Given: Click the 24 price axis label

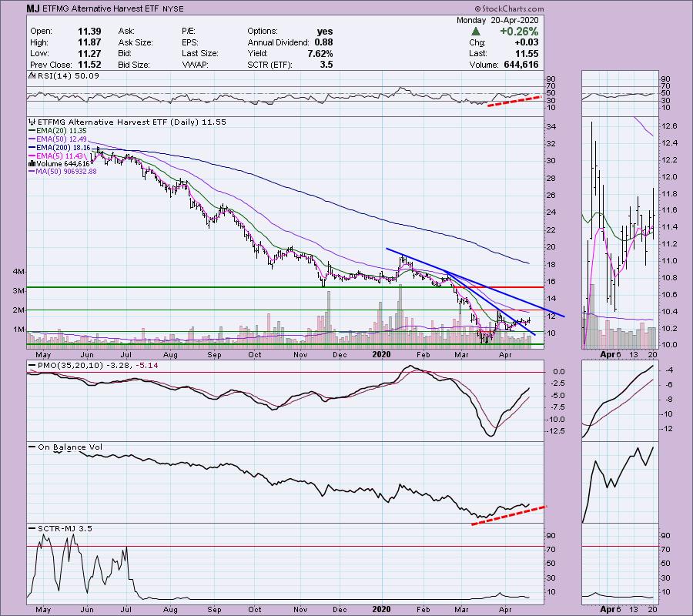Looking at the screenshot, I should pos(551,212).
